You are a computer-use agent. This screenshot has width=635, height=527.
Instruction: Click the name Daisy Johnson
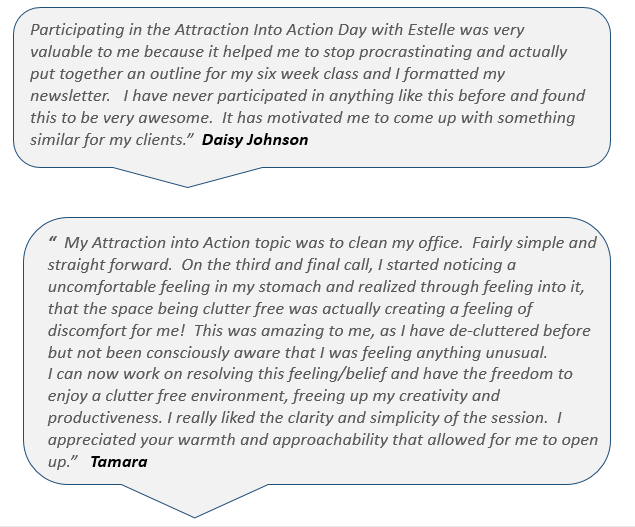tap(255, 140)
